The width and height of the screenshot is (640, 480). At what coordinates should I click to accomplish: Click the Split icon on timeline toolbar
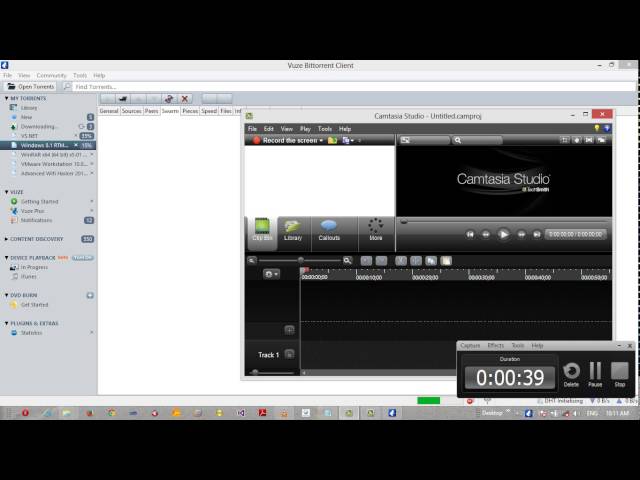416,261
